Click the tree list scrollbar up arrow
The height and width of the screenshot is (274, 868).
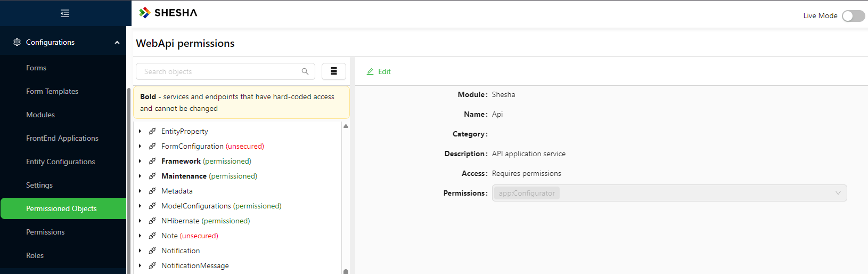pyautogui.click(x=346, y=126)
